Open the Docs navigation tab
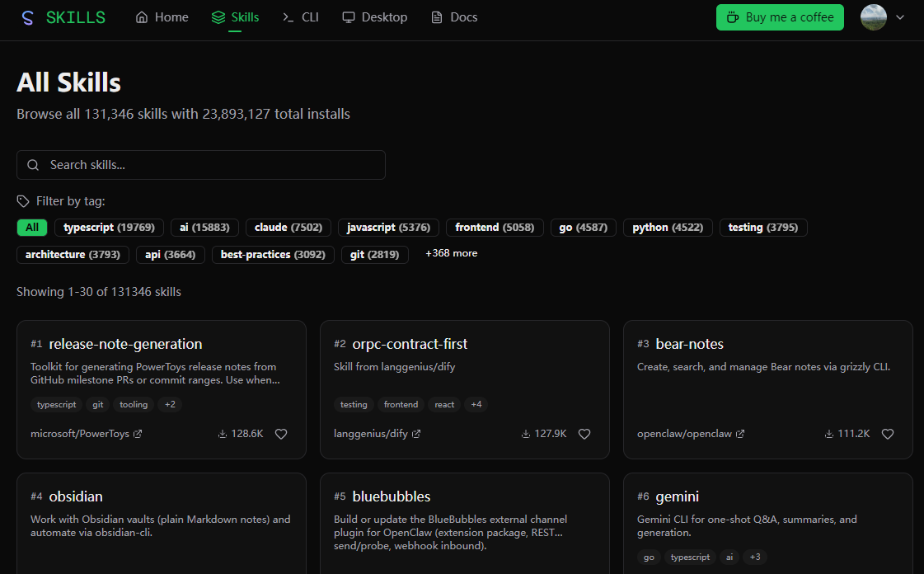 [454, 17]
